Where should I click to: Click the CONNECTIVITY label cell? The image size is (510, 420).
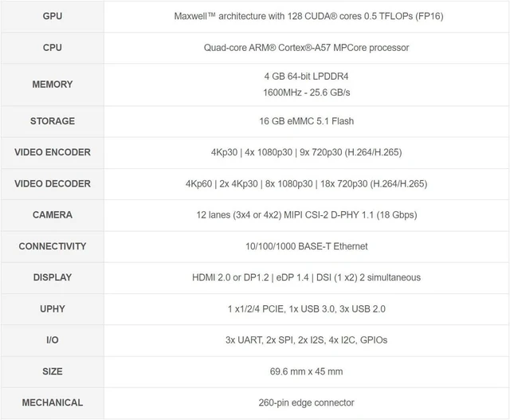coord(53,246)
